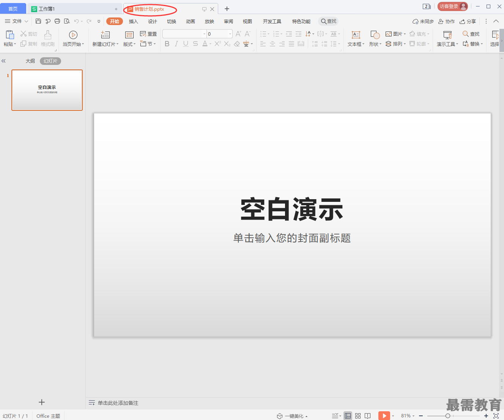Toggle Normal view button in status bar
Image resolution: width=504 pixels, height=420 pixels.
tap(348, 416)
